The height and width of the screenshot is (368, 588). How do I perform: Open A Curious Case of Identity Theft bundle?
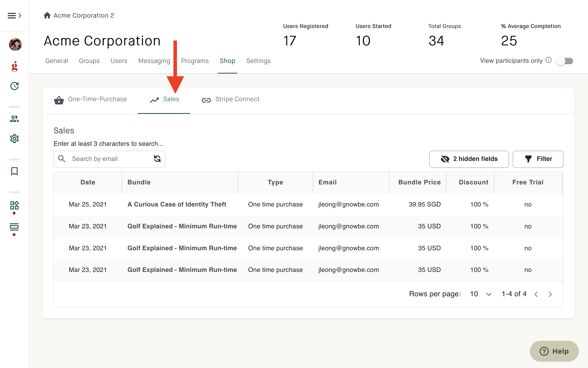coord(177,204)
